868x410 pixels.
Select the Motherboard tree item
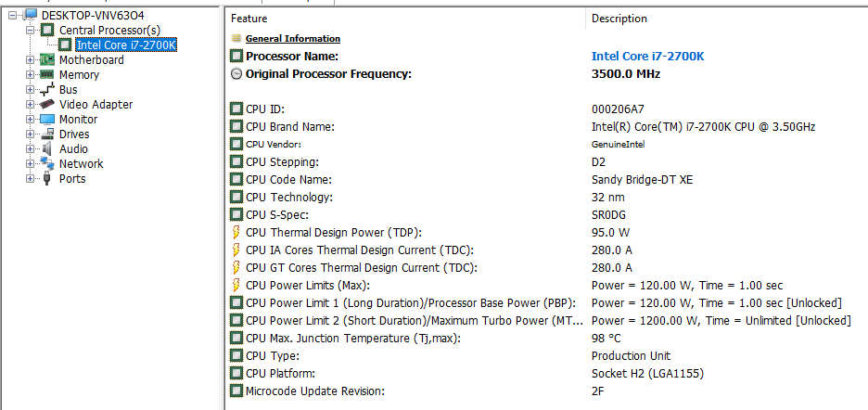coord(91,60)
